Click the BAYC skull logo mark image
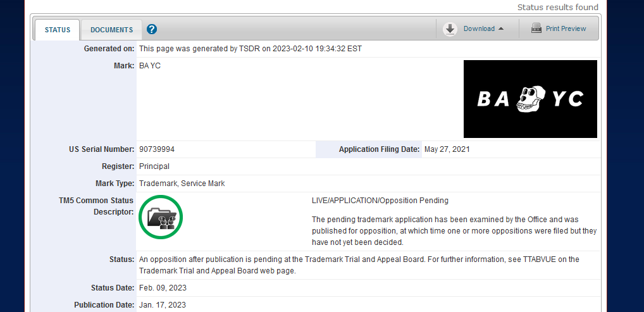The width and height of the screenshot is (644, 312). tap(530, 99)
